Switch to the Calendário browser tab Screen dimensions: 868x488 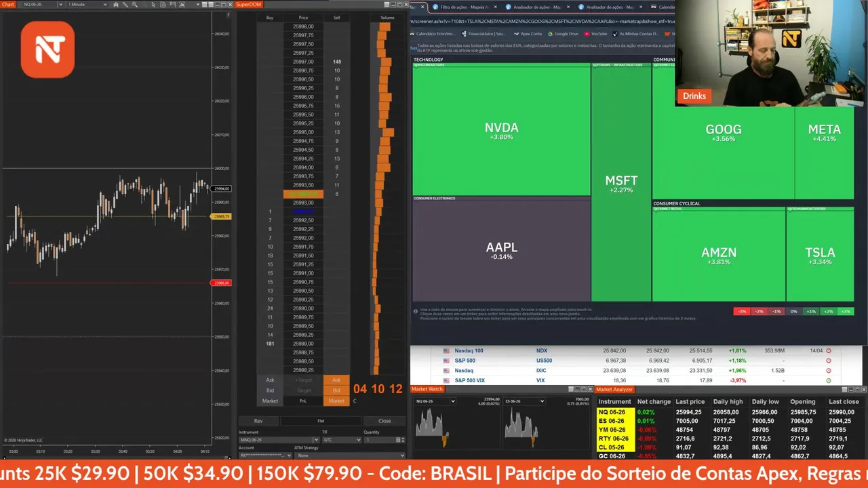661,7
